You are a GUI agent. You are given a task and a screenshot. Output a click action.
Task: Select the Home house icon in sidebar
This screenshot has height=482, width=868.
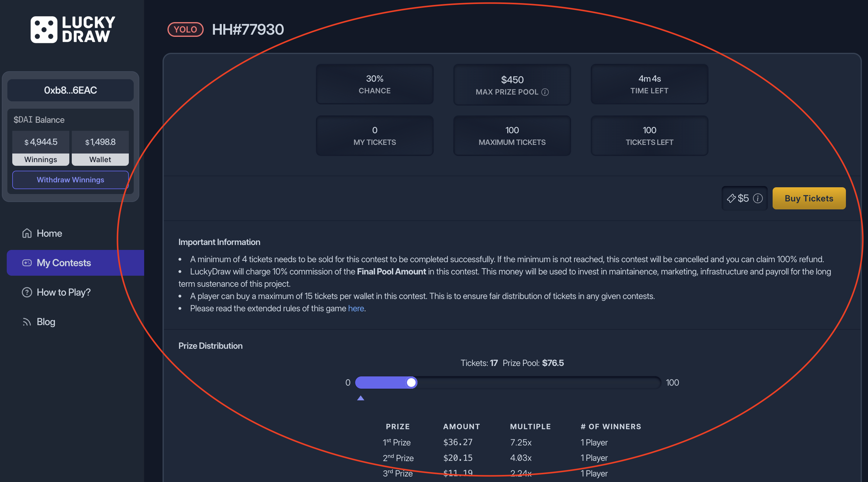(27, 233)
